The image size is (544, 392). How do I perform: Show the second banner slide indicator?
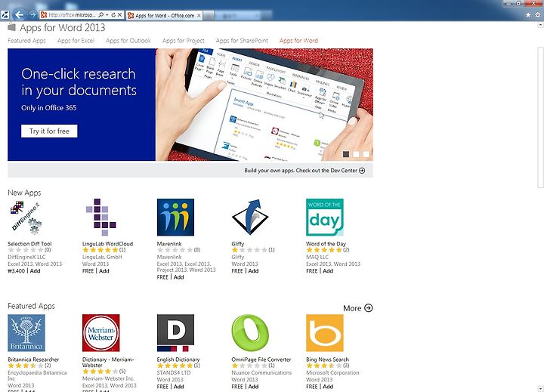tap(356, 154)
